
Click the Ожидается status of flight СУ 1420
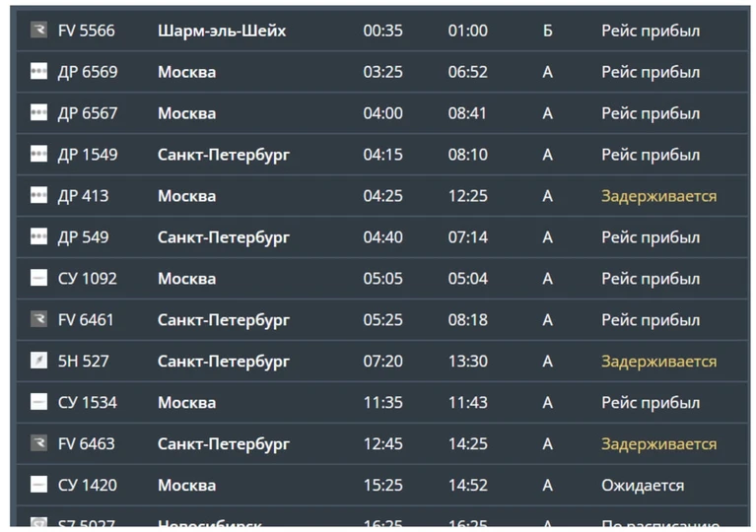643,486
